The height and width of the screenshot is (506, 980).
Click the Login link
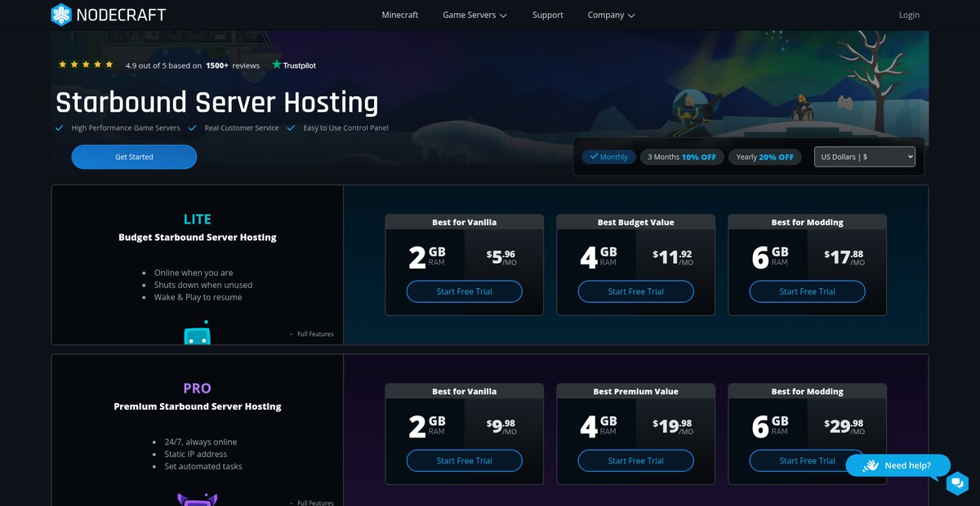click(x=909, y=15)
